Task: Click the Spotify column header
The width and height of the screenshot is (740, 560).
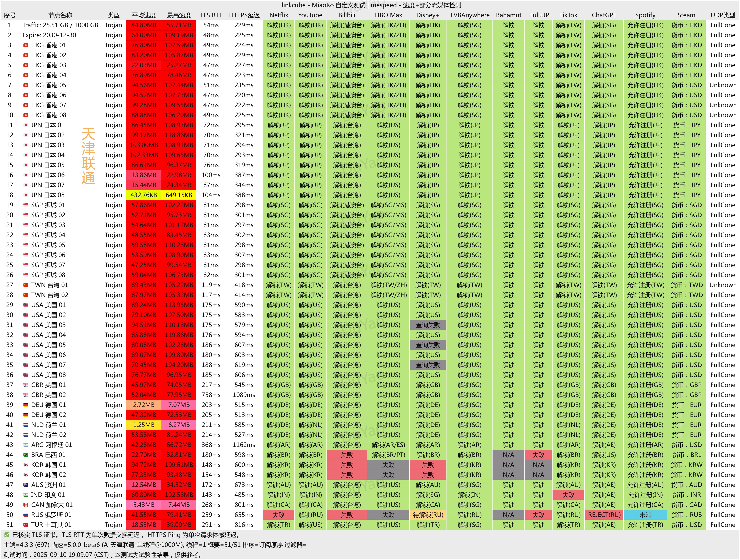Action: (645, 15)
